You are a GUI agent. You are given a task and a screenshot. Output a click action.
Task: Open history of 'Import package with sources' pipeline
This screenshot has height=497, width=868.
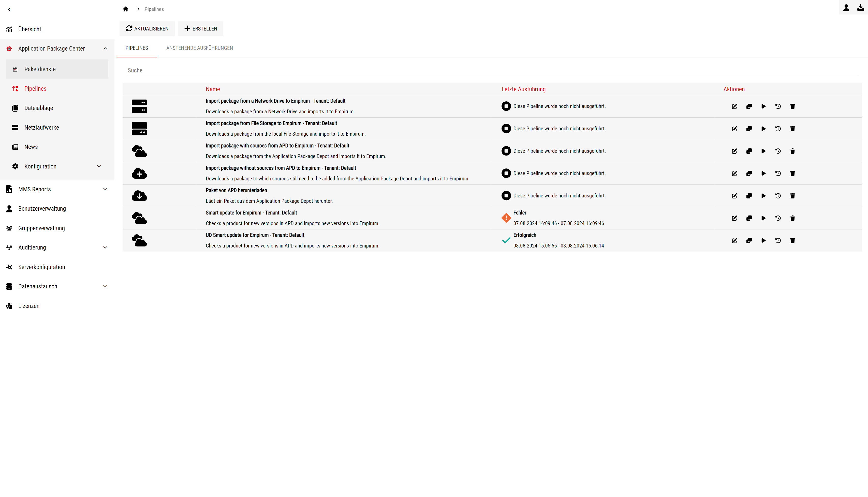(778, 151)
